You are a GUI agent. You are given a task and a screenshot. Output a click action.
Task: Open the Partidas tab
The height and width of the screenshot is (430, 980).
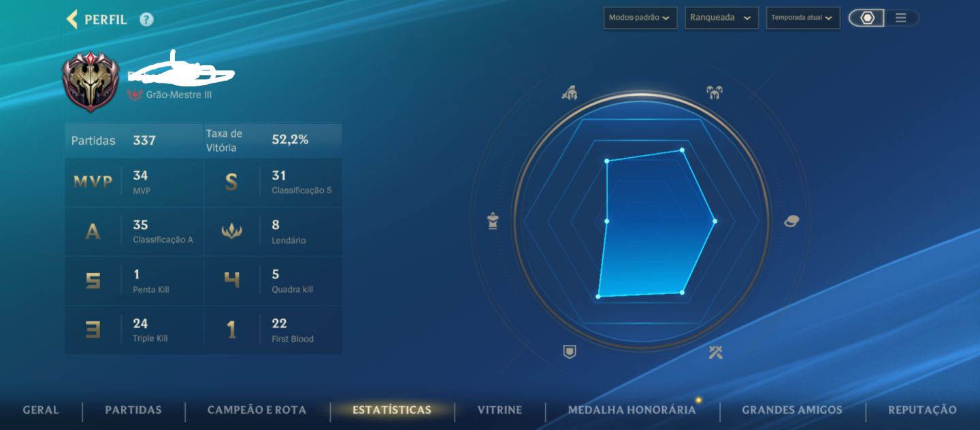[x=133, y=410]
